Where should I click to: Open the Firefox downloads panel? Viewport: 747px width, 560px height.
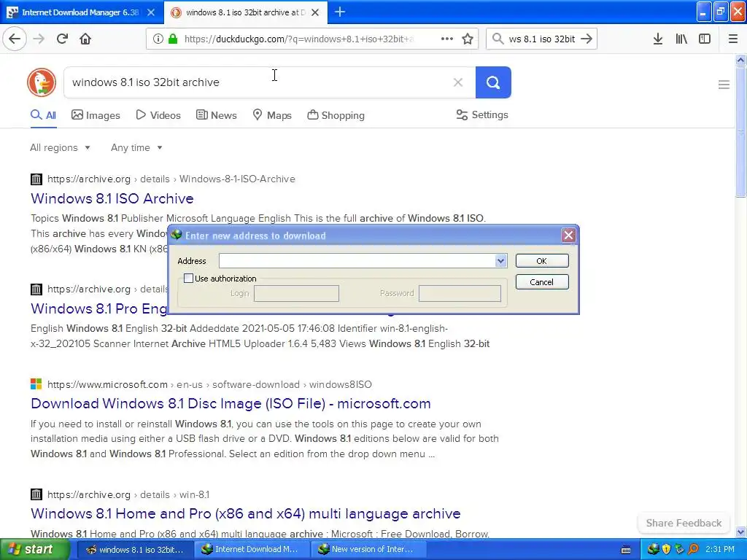click(658, 39)
